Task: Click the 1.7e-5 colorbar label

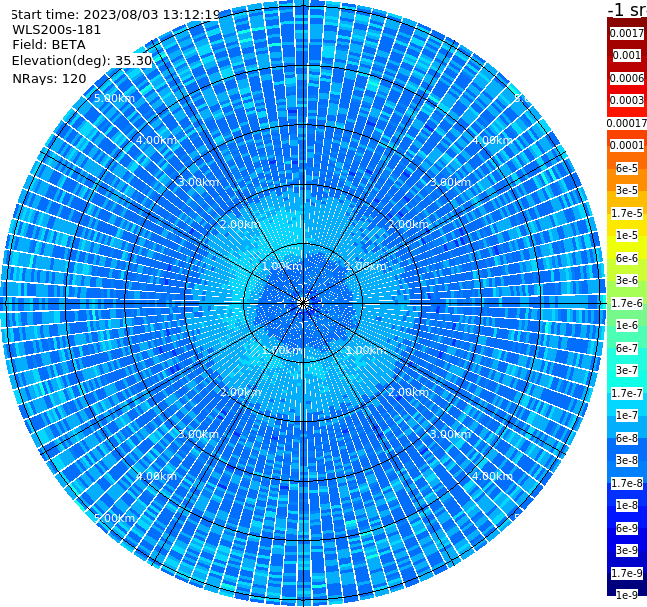Action: click(627, 213)
